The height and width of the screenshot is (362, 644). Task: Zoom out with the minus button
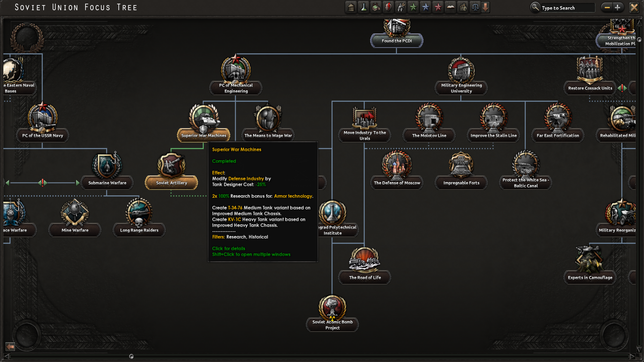point(607,7)
